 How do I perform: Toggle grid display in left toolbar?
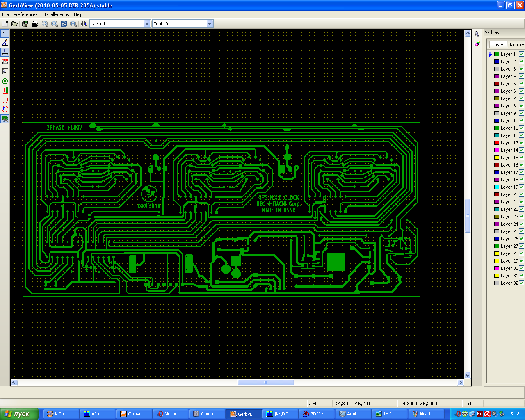coord(5,33)
